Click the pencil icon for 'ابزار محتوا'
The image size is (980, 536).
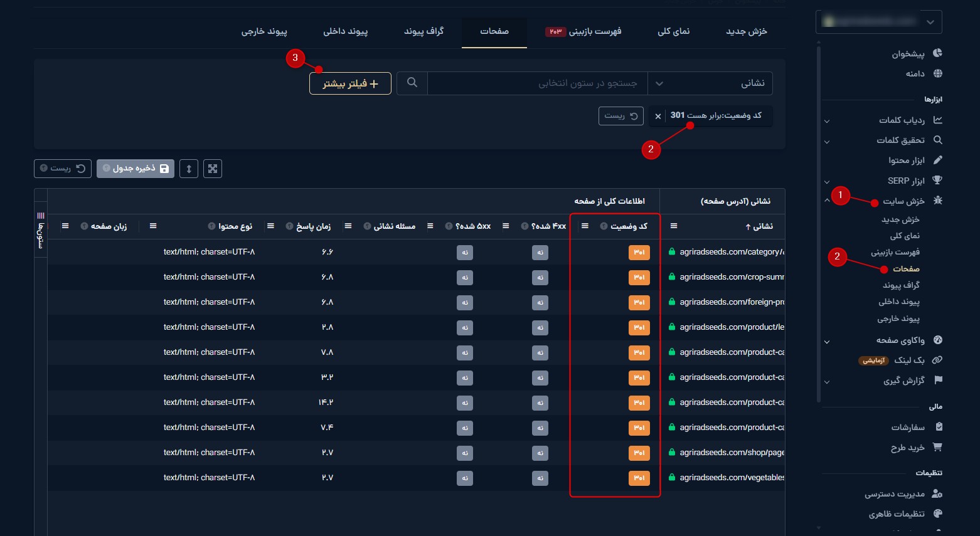[937, 160]
